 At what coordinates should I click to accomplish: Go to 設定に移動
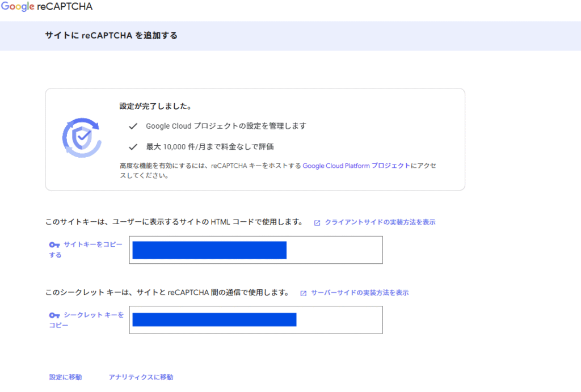pyautogui.click(x=65, y=377)
